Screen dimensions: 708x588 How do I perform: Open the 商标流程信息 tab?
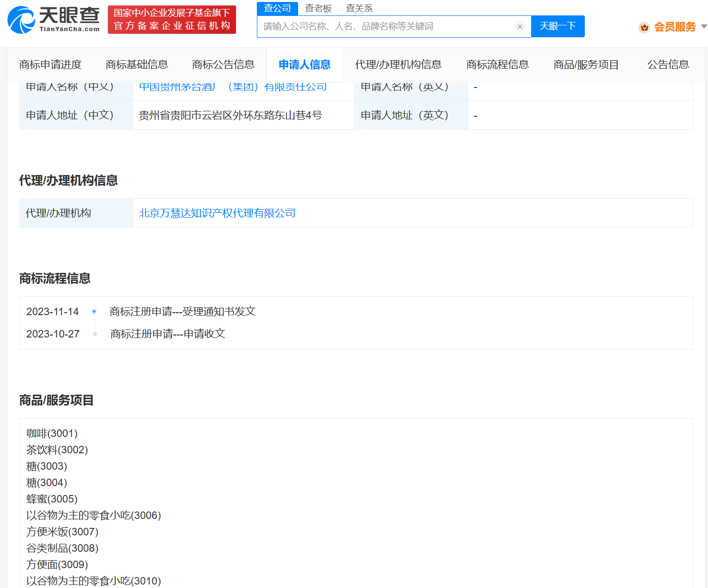pos(497,65)
